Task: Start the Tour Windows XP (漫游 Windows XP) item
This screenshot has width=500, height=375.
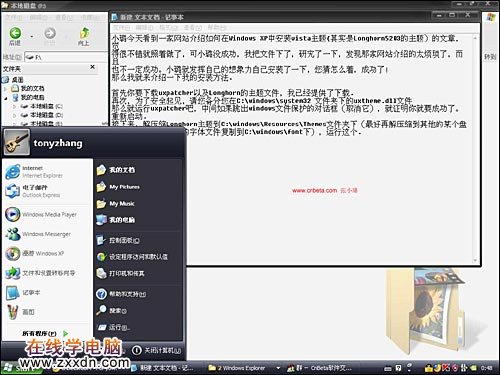Action: (47, 253)
